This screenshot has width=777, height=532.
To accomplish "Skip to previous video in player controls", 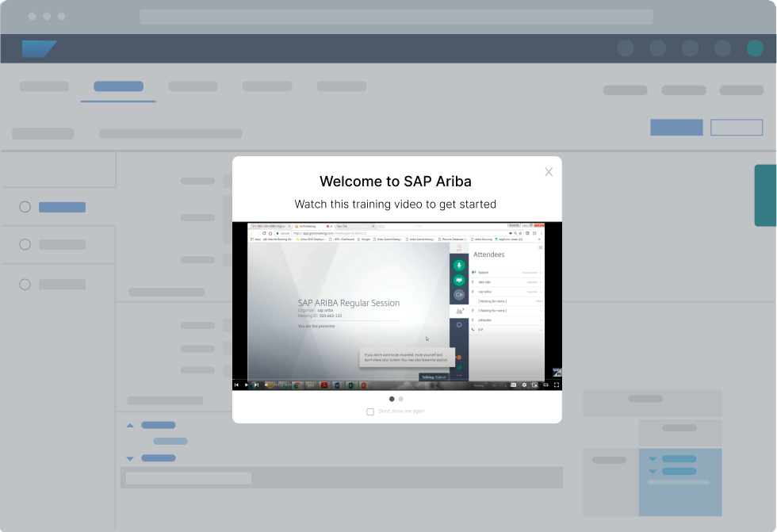I will [x=236, y=385].
